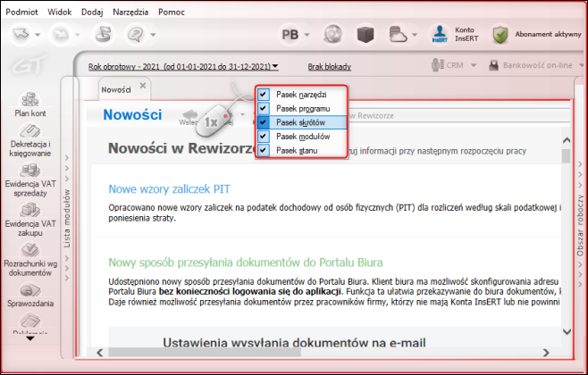Click the vertical scrollbar thumb
The width and height of the screenshot is (588, 375).
[567, 156]
